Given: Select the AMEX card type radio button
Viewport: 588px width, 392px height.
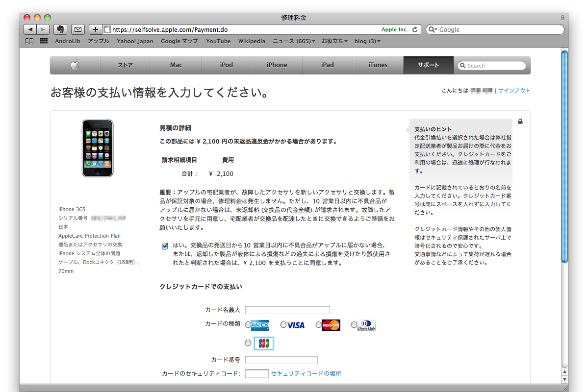Looking at the screenshot, I should click(248, 324).
